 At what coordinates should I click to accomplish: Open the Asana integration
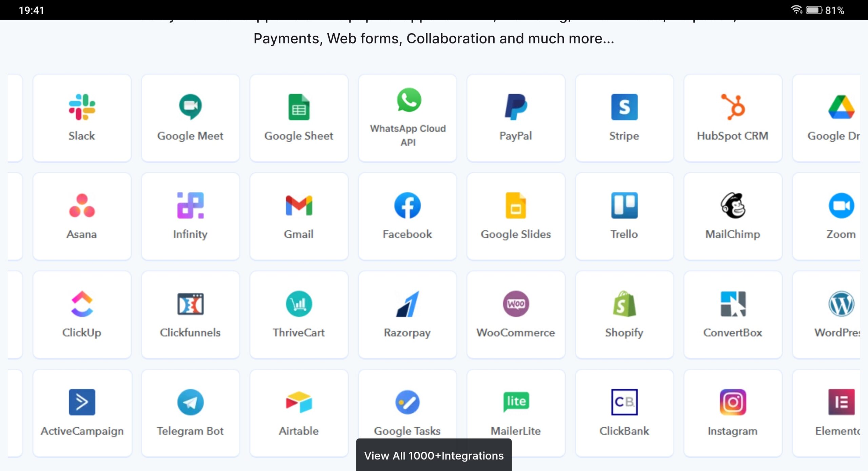point(82,216)
